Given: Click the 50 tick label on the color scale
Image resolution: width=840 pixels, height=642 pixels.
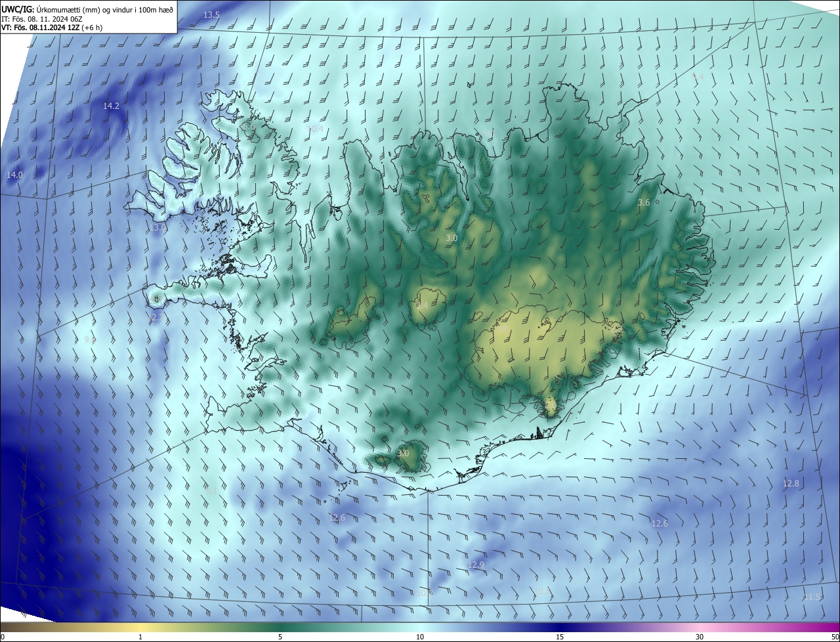Looking at the screenshot, I should point(835,637).
